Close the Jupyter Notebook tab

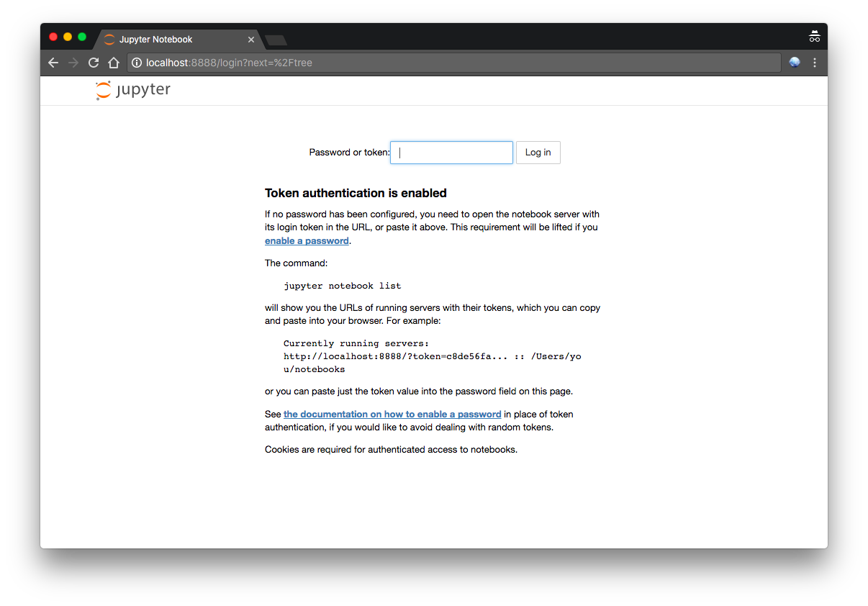pos(251,40)
